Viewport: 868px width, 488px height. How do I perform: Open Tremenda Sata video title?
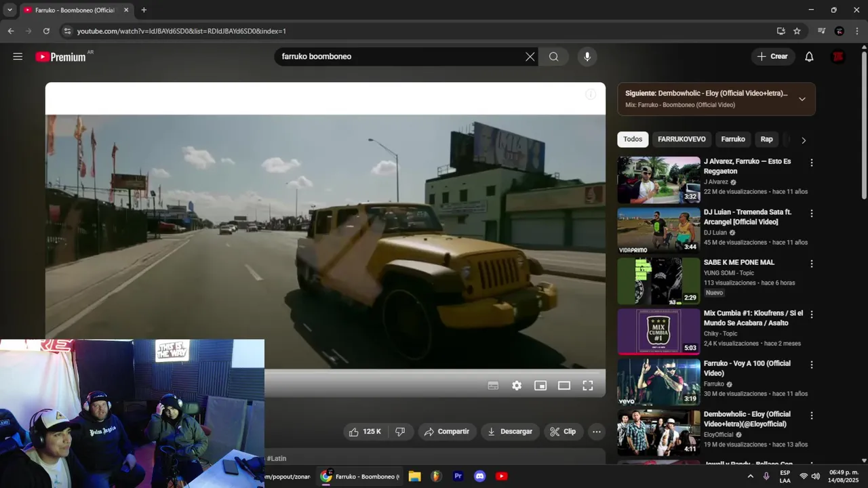(x=747, y=217)
